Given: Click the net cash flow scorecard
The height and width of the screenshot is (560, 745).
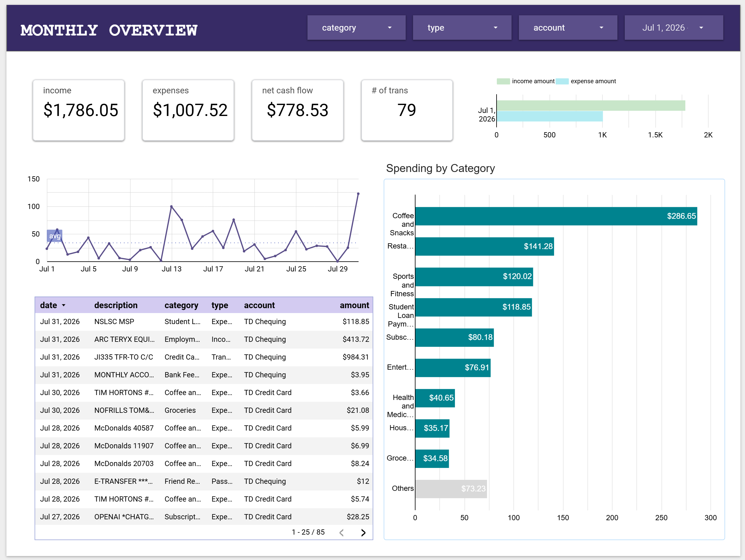Looking at the screenshot, I should [x=298, y=110].
